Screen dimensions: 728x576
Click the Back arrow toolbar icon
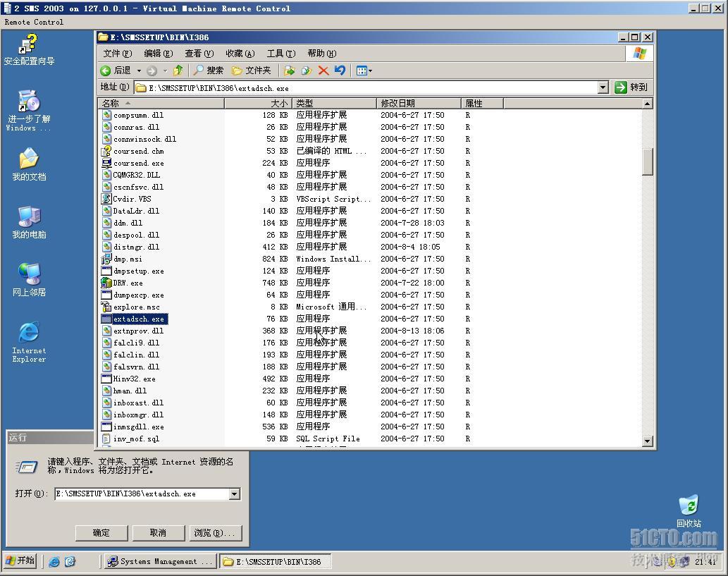pyautogui.click(x=106, y=70)
